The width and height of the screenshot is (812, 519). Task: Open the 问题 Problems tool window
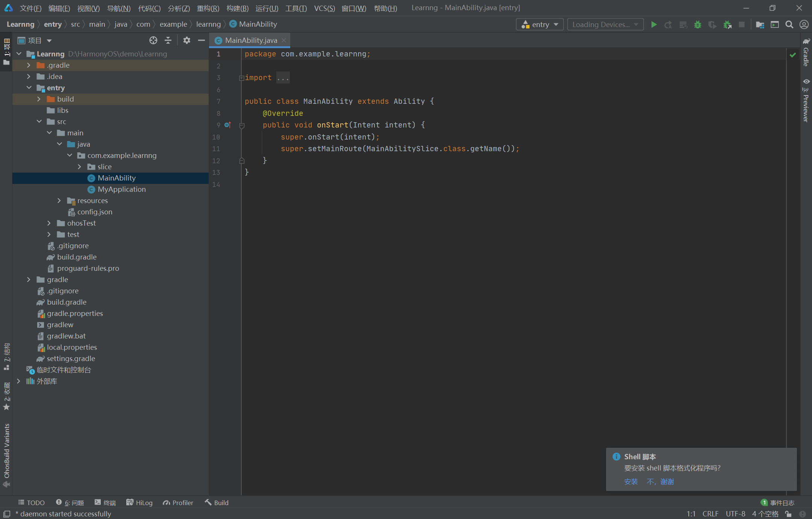[x=70, y=502]
